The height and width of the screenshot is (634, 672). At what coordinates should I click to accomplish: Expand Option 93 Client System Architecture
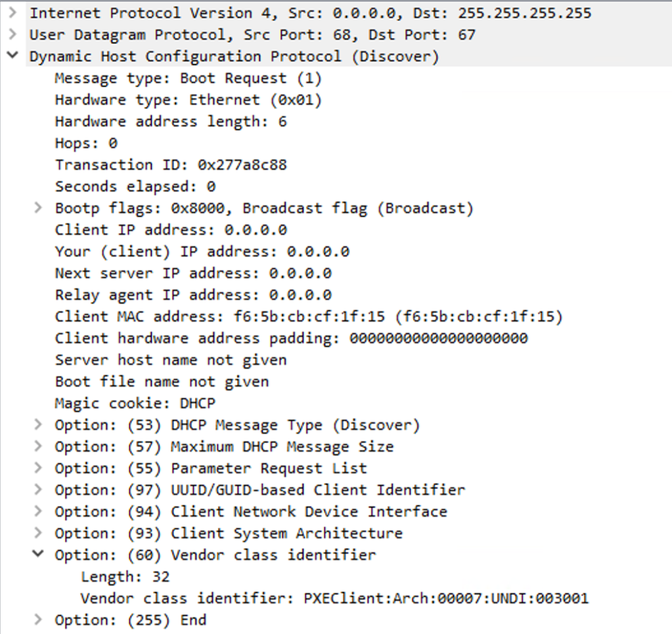[39, 533]
